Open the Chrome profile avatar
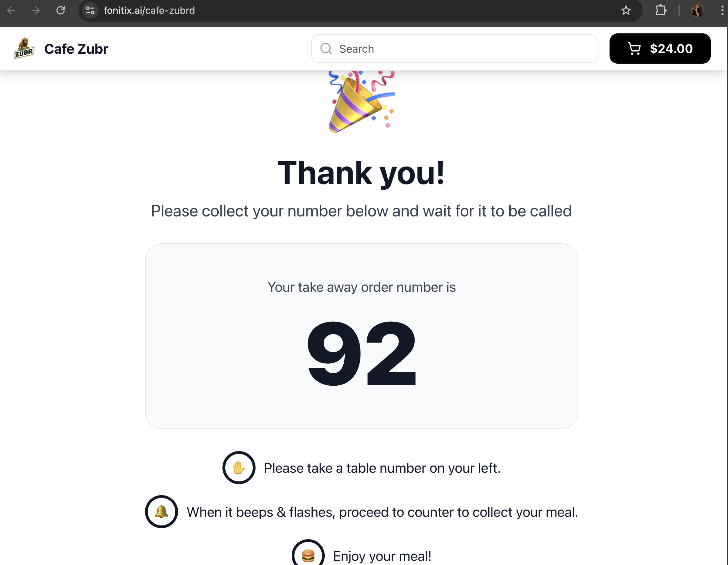The height and width of the screenshot is (565, 728). [x=697, y=10]
